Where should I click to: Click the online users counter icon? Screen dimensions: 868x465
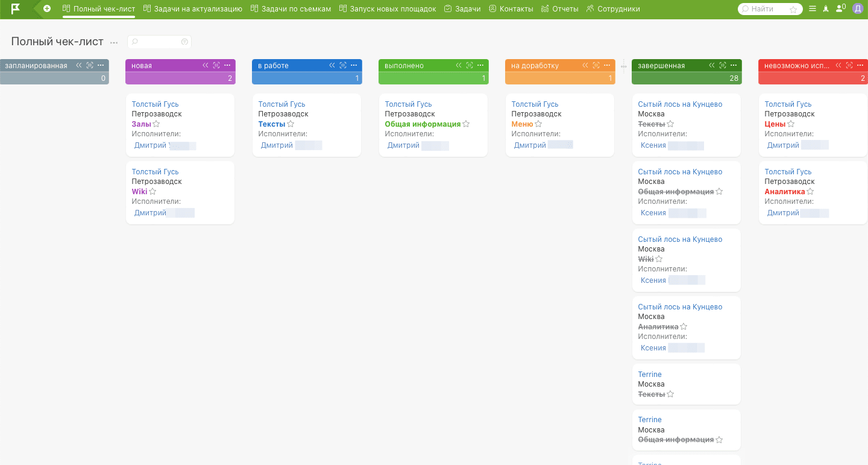(840, 8)
